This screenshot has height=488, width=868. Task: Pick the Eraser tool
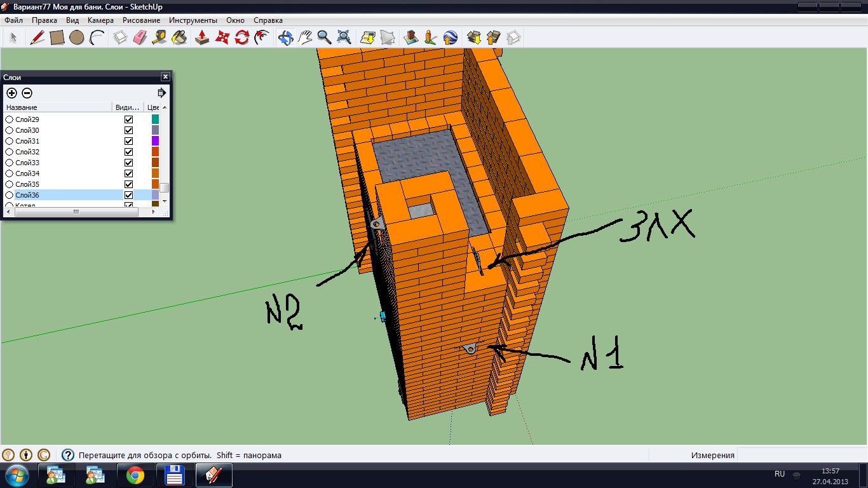[140, 37]
